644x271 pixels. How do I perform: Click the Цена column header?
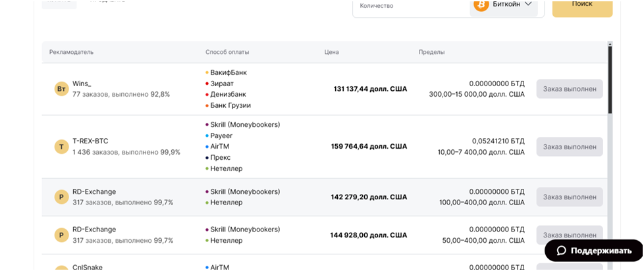[331, 52]
